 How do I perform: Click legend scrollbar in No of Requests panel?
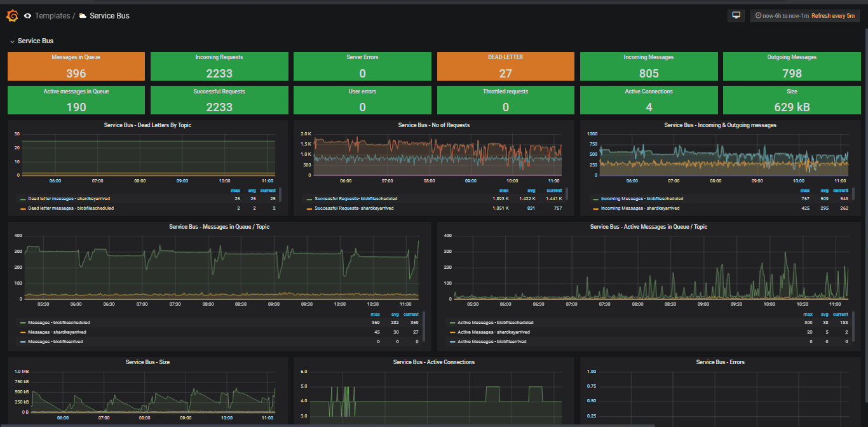coord(567,194)
